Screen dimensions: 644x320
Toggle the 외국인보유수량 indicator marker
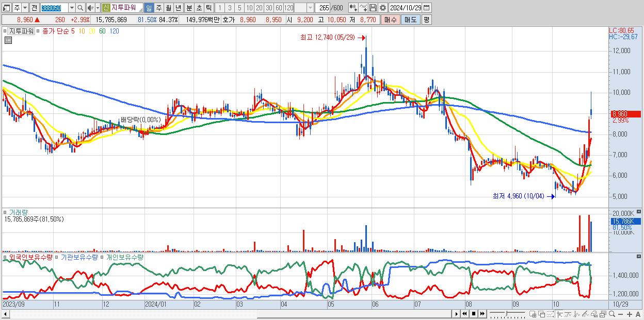click(6, 257)
